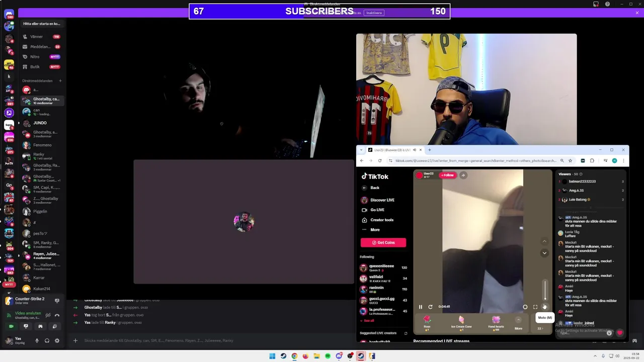Open Chrome extensions puzzle icon
This screenshot has width=644, height=362.
click(592, 160)
